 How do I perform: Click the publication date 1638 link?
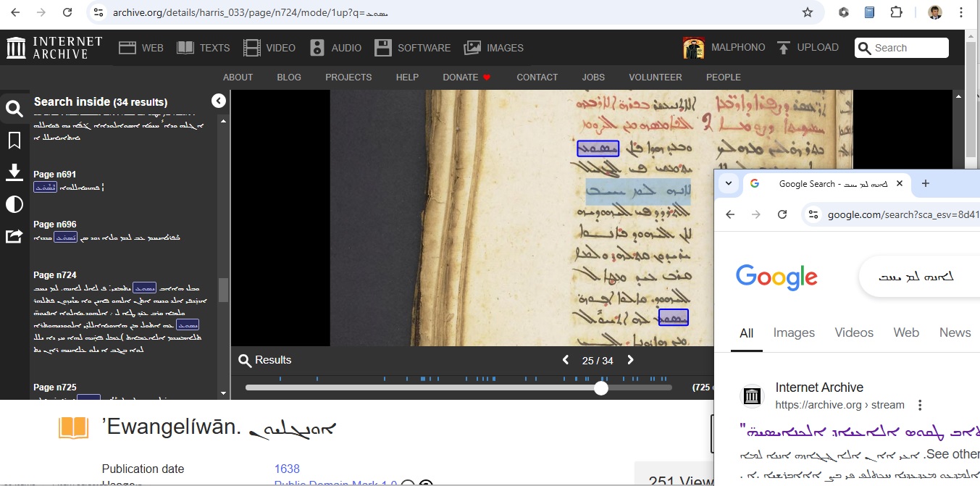click(287, 469)
